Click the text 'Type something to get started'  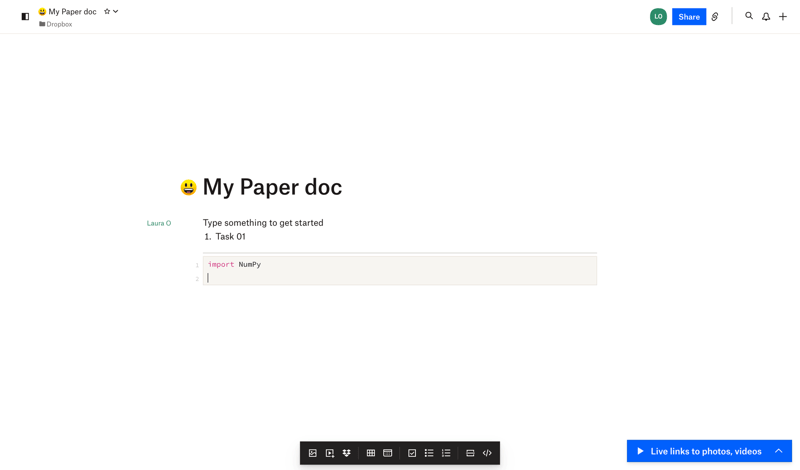pos(263,222)
